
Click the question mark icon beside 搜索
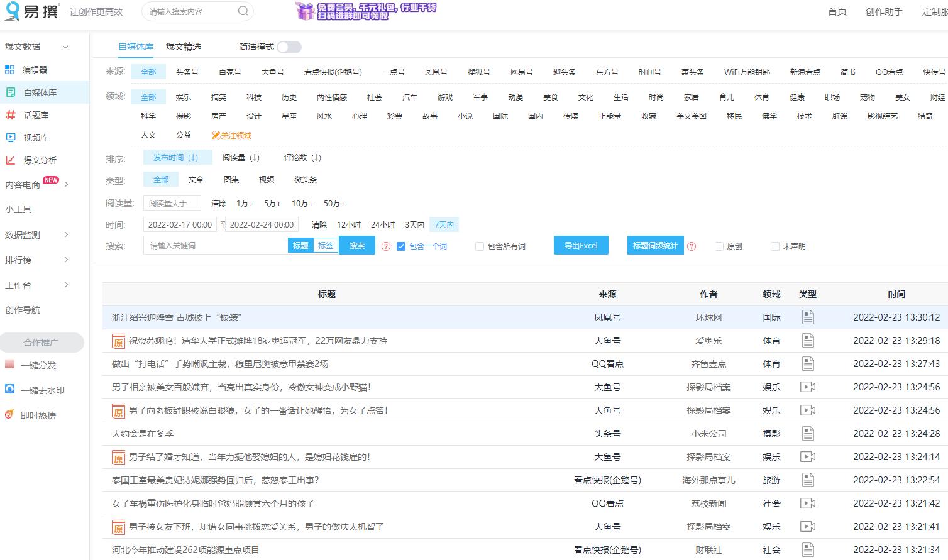pyautogui.click(x=385, y=246)
